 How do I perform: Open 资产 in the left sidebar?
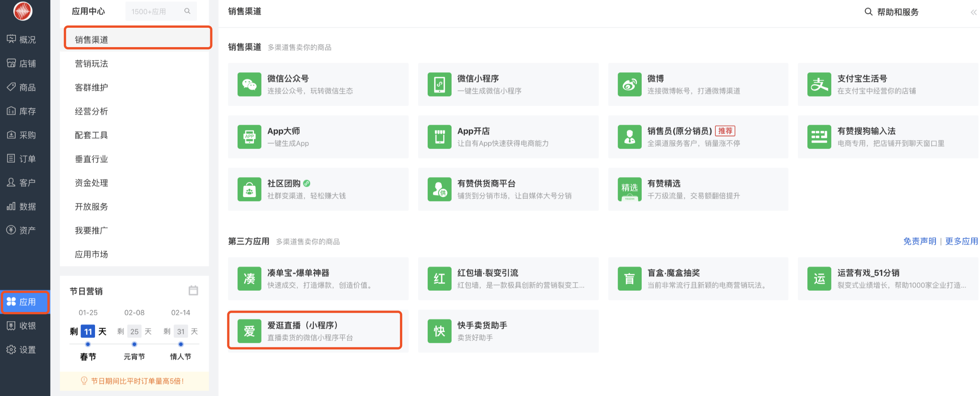click(22, 230)
